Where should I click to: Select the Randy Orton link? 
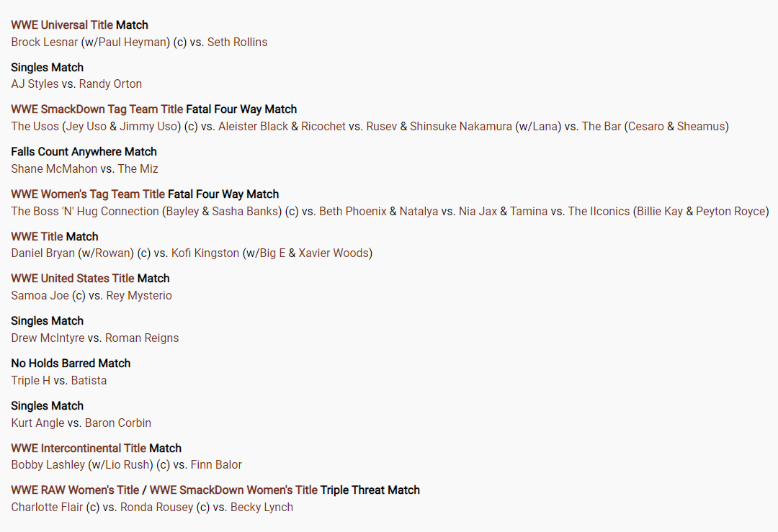(110, 84)
